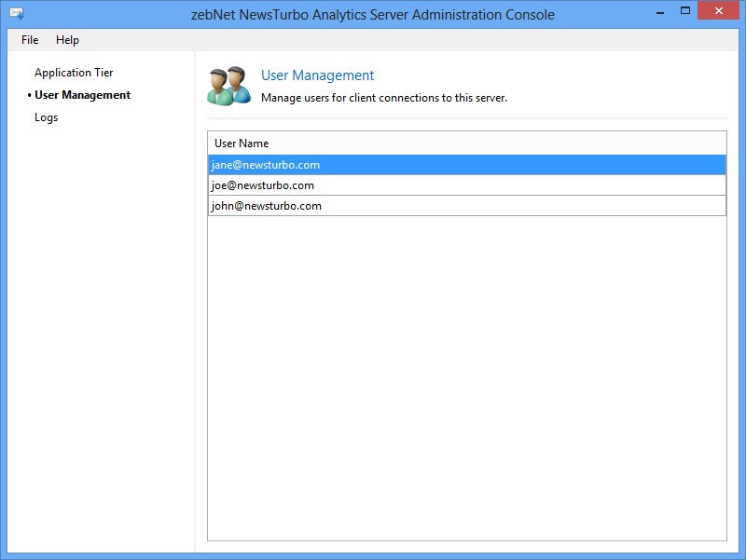
Task: Click the User Management heading
Action: (x=317, y=75)
